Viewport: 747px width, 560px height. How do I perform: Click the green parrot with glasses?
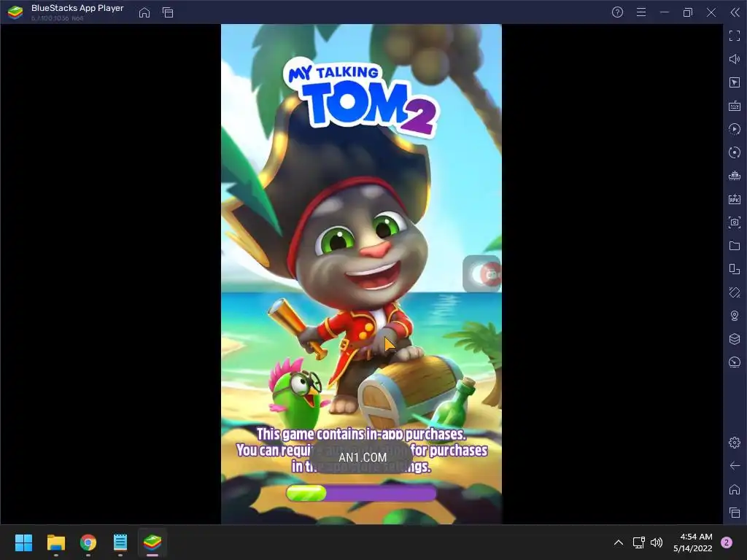[296, 393]
